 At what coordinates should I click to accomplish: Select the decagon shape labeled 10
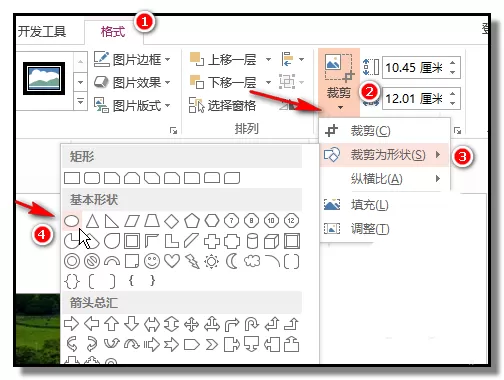271,221
